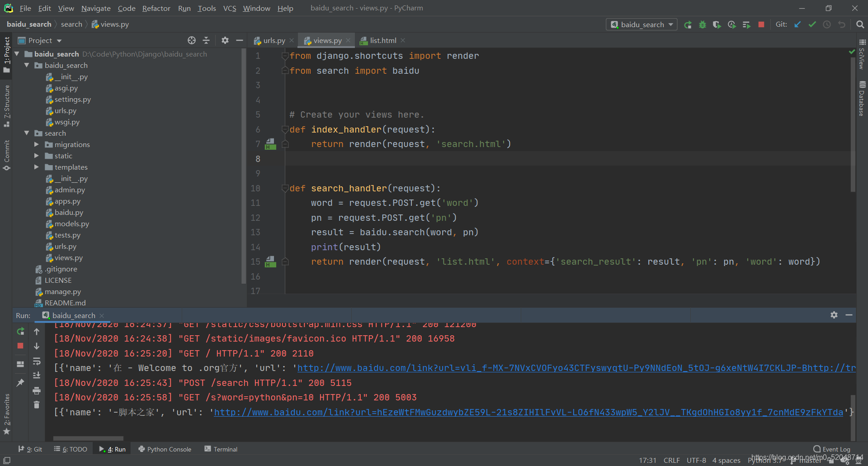Rerun baidu_search in Run panel

tap(20, 331)
